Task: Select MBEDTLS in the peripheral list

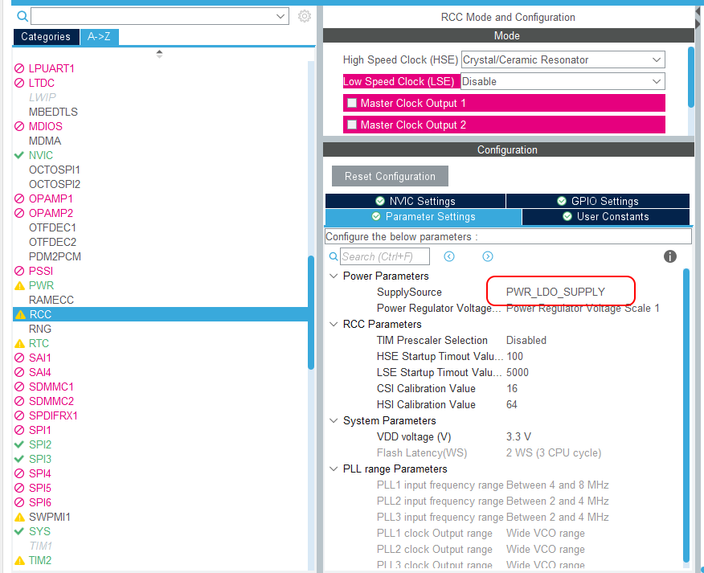Action: click(53, 112)
